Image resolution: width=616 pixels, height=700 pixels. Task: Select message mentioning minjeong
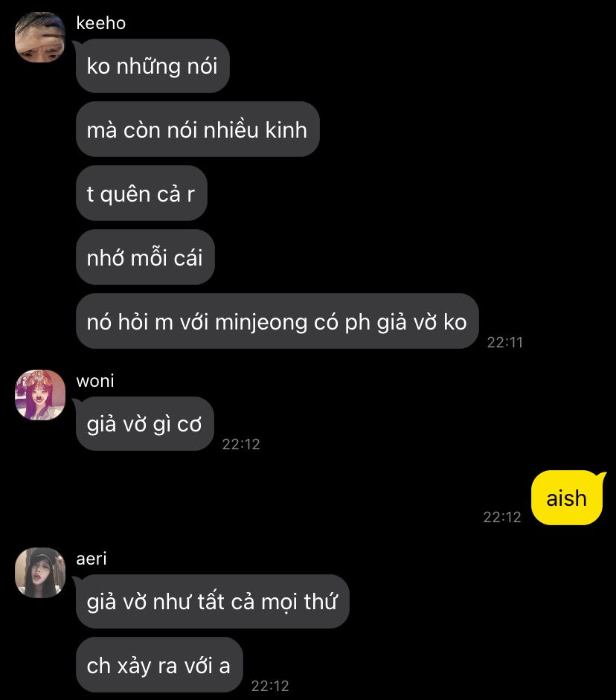tap(277, 321)
